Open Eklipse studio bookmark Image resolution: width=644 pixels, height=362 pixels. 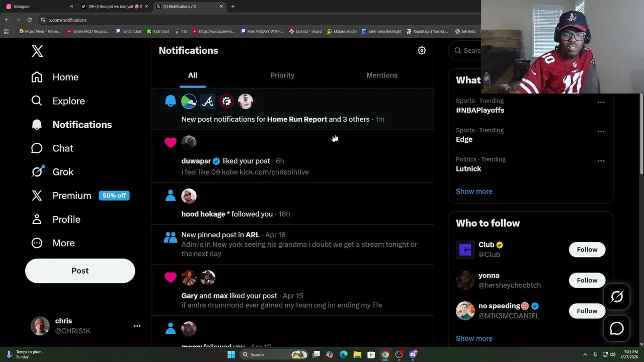click(342, 31)
